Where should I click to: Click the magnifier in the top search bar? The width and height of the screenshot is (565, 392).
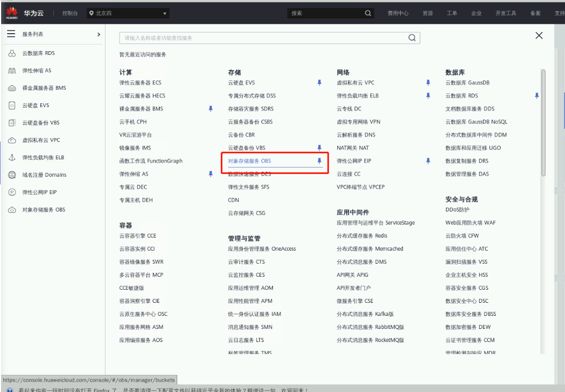pyautogui.click(x=368, y=13)
